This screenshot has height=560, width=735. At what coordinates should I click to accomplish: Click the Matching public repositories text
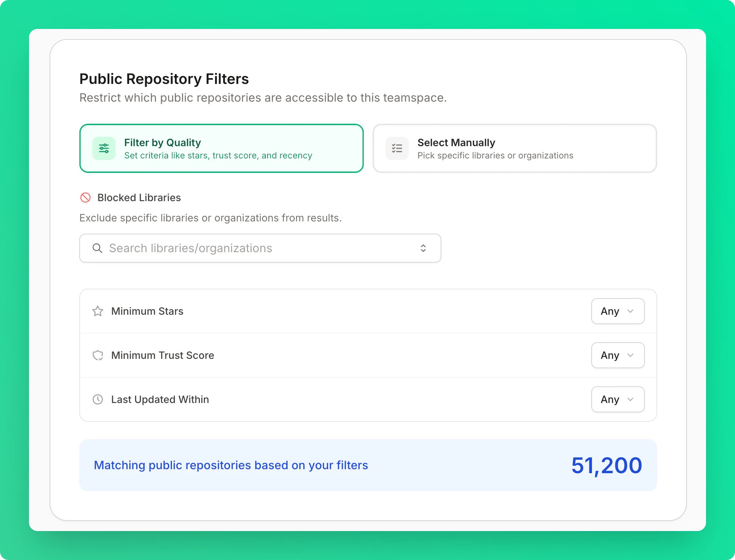click(231, 466)
